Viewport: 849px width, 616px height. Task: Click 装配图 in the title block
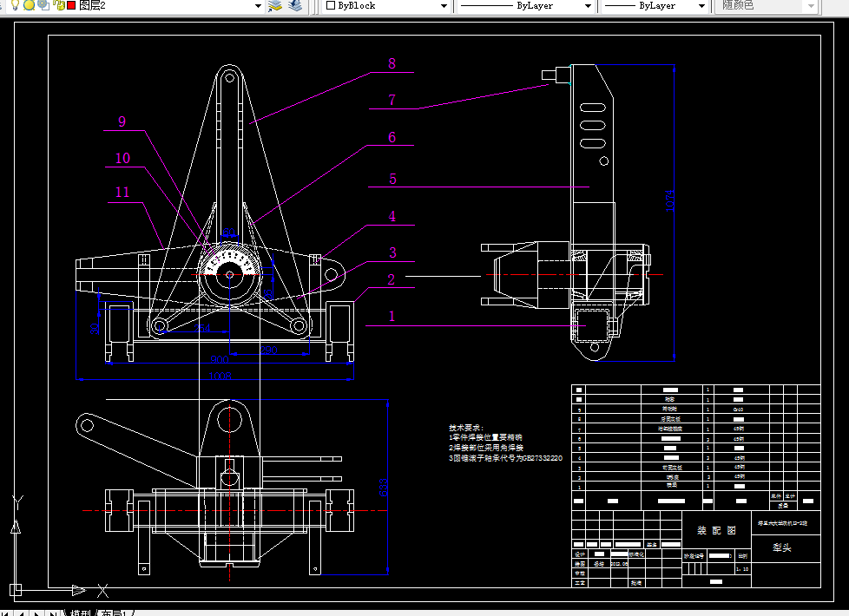click(x=716, y=530)
